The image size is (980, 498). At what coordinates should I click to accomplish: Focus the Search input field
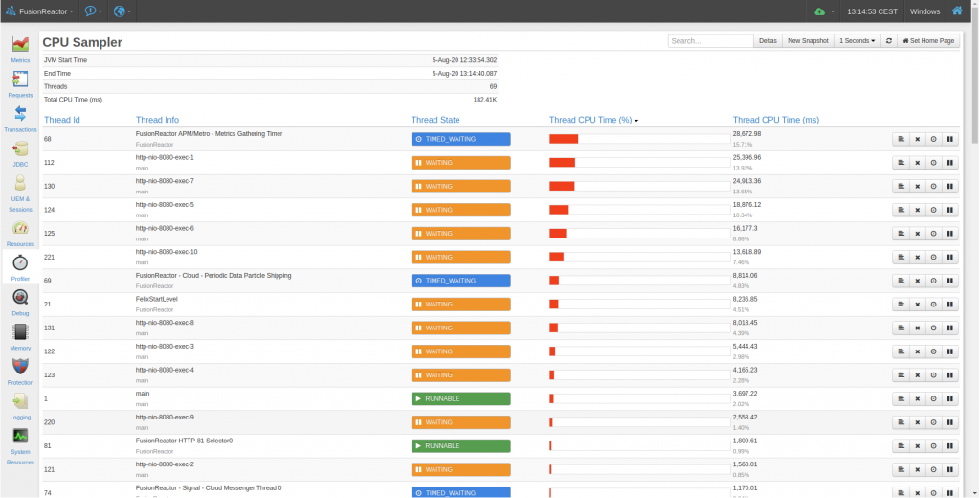[x=711, y=40]
